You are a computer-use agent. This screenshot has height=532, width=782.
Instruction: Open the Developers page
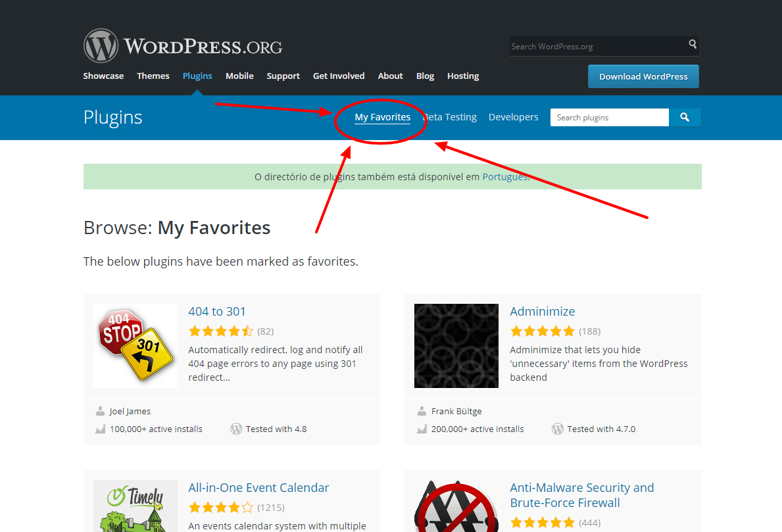point(513,117)
